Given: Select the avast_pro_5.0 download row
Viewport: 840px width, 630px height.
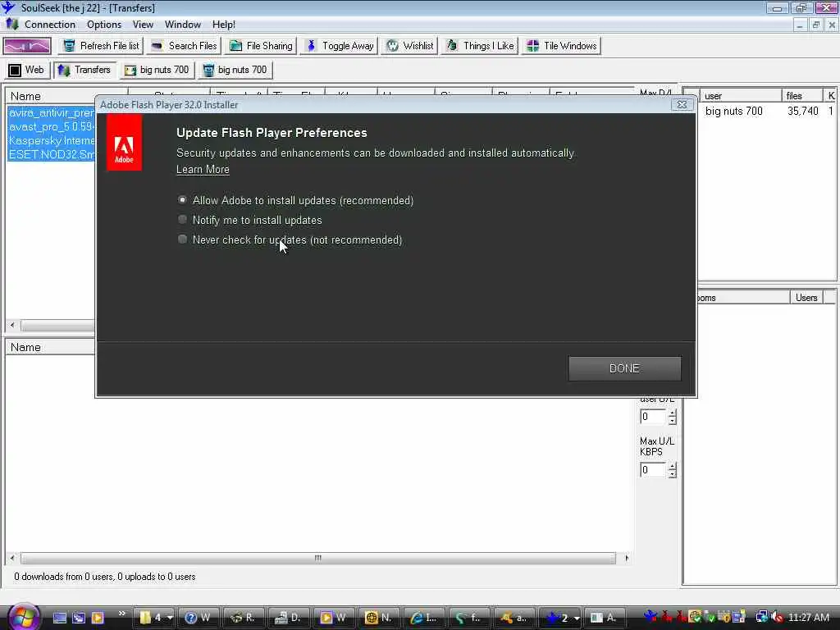Looking at the screenshot, I should click(x=51, y=127).
